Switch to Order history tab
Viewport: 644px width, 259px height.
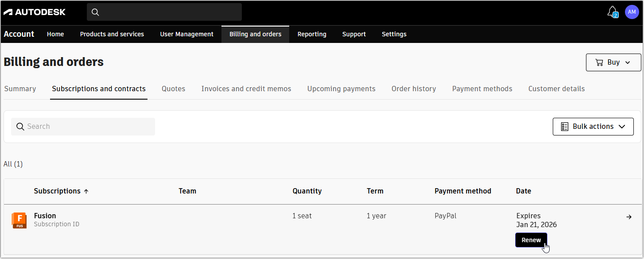pos(414,89)
